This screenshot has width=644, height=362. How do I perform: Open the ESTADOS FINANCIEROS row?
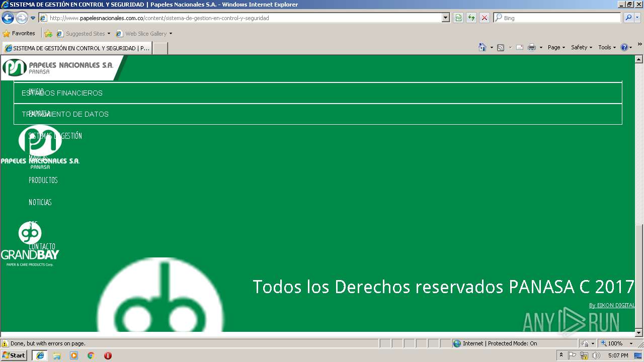(318, 93)
